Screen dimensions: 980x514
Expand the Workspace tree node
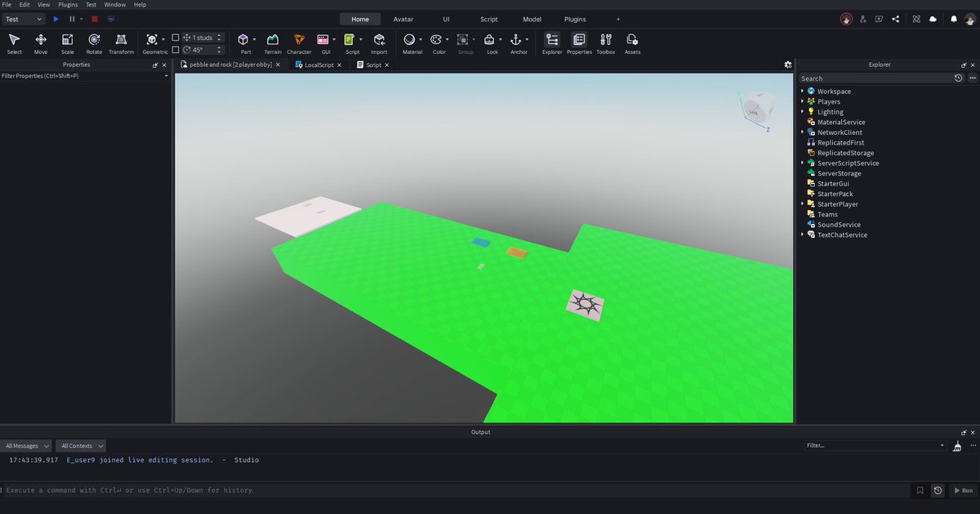coord(803,92)
